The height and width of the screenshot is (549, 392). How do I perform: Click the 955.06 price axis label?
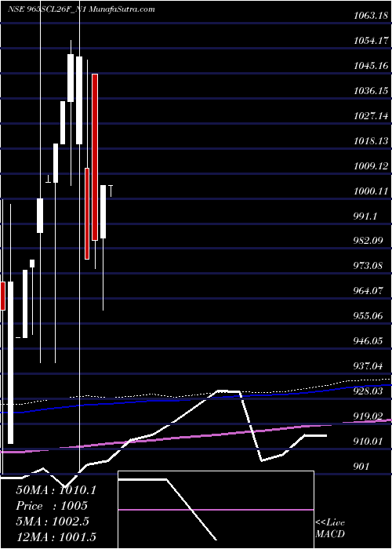(x=369, y=316)
